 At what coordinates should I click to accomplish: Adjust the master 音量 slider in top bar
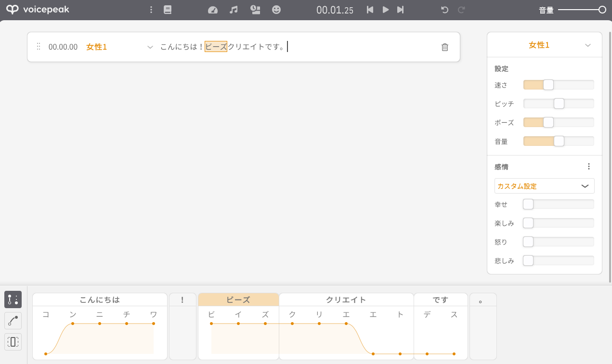[x=582, y=10]
